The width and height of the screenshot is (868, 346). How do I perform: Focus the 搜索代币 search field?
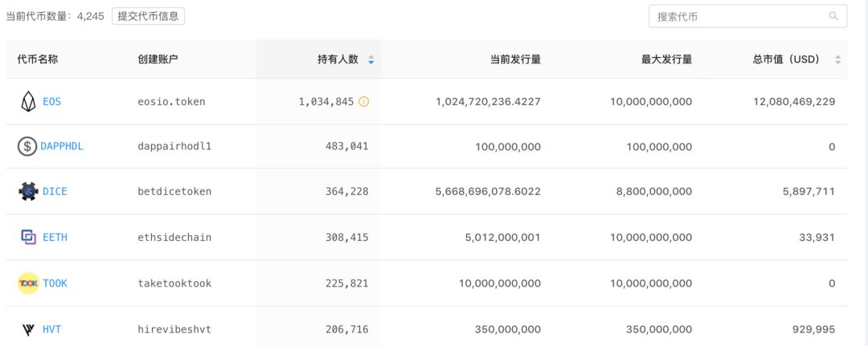747,16
